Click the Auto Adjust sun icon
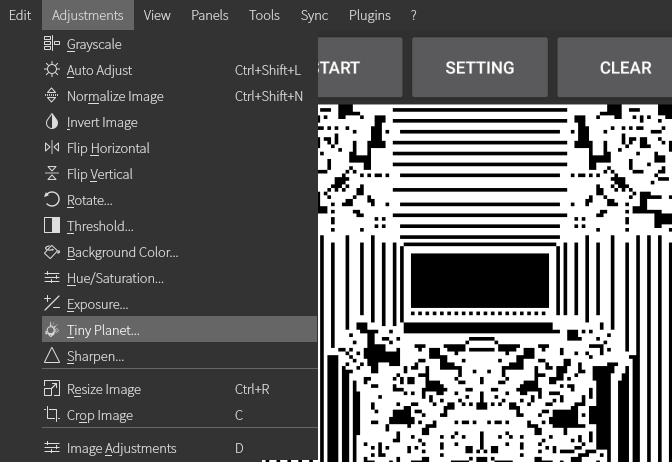The height and width of the screenshot is (462, 672). click(x=52, y=69)
